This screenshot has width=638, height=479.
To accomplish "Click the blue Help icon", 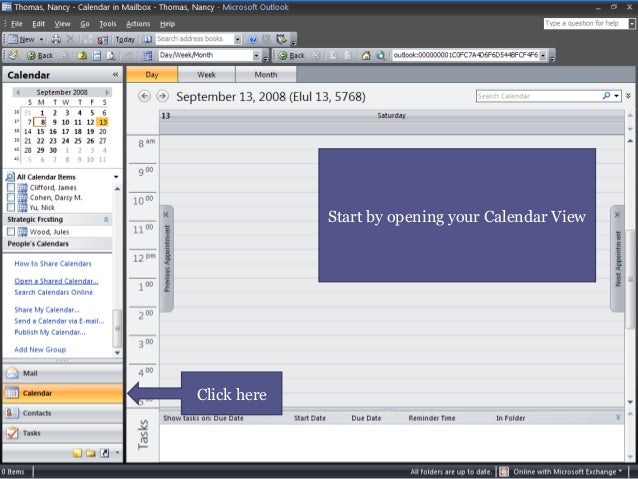I will click(x=253, y=39).
